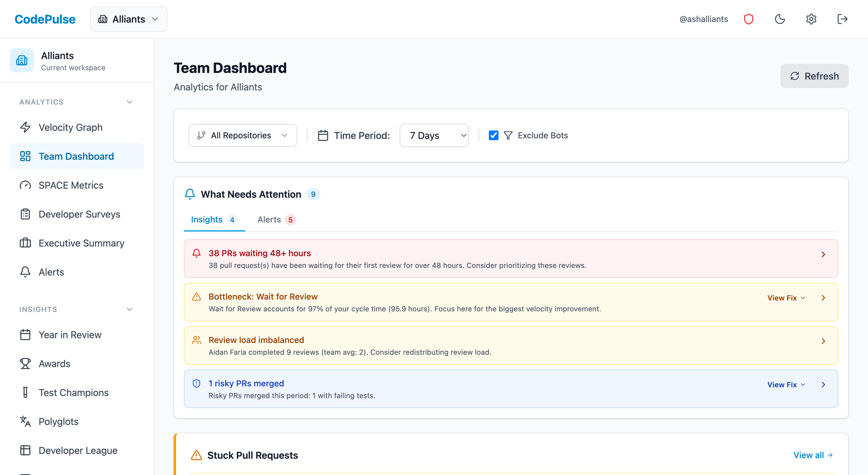
Task: Log out using the exit arrow icon
Action: 842,19
